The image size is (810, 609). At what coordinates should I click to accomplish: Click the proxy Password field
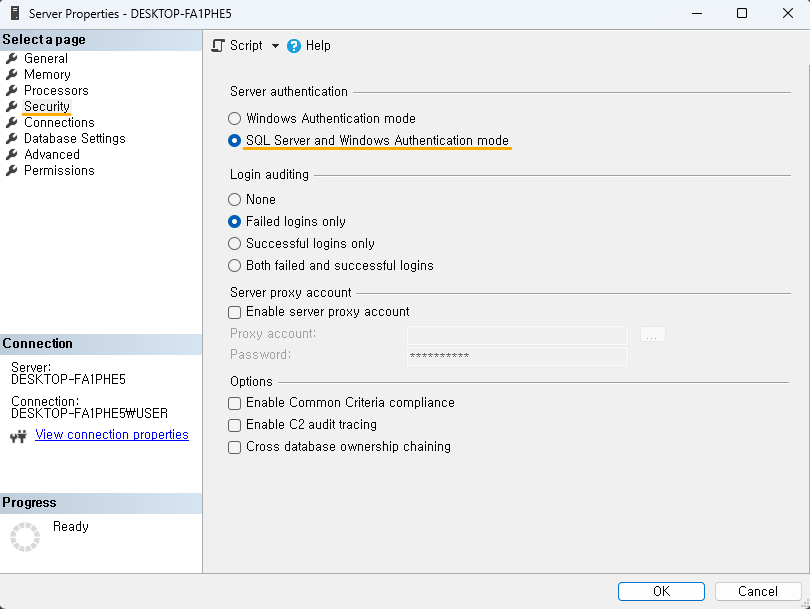pos(517,356)
